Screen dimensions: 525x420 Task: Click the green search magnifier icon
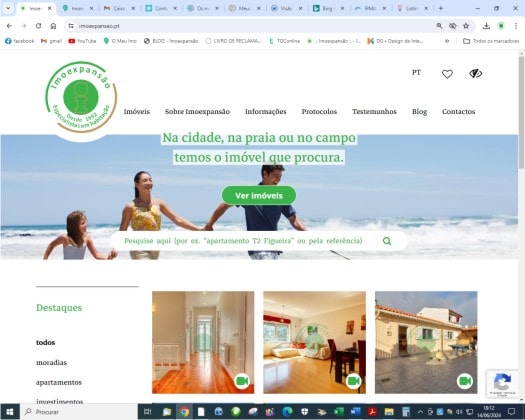point(387,241)
